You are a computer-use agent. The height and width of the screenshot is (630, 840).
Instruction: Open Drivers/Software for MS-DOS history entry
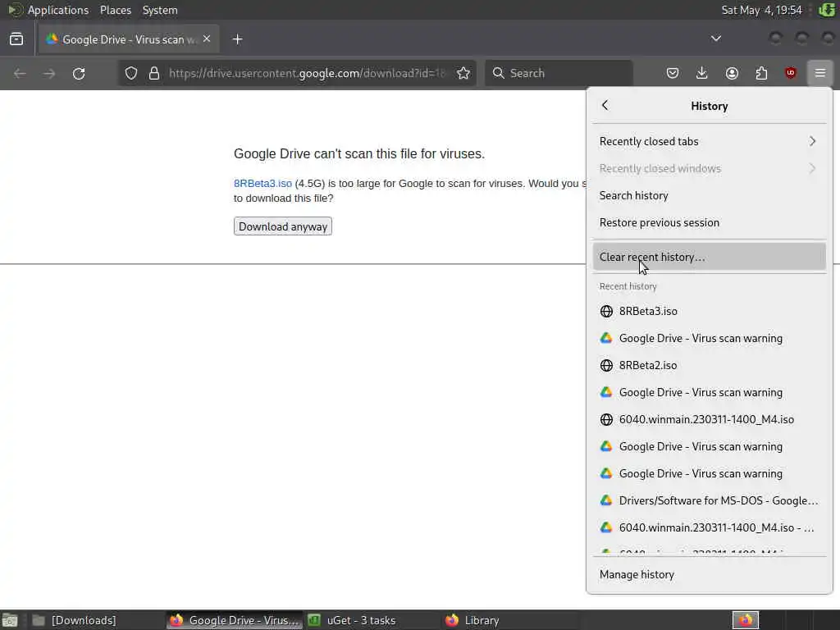click(709, 500)
